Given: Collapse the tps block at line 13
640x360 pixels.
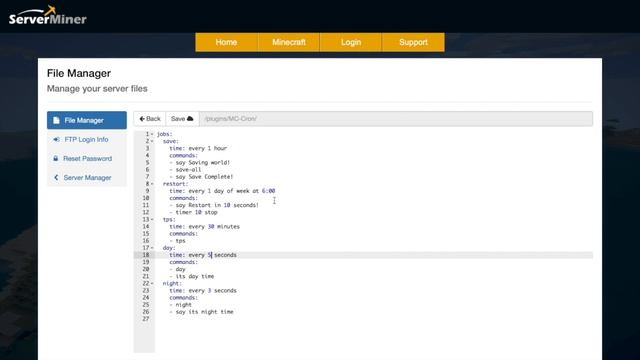Looking at the screenshot, I should click(152, 220).
